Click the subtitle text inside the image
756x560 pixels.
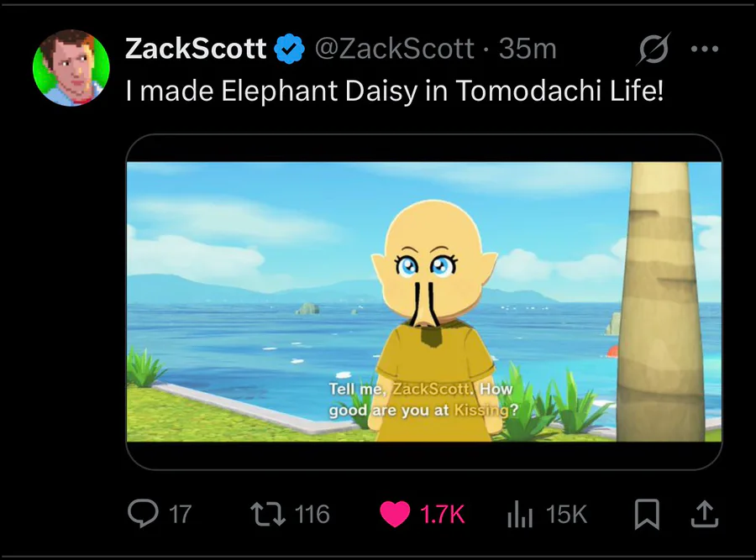pos(420,400)
